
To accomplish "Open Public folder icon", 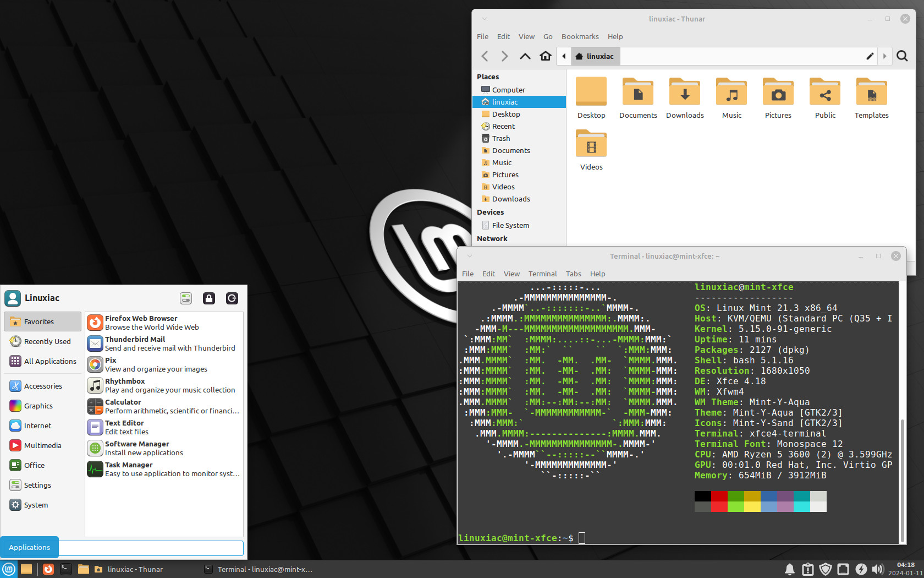I will click(x=825, y=98).
